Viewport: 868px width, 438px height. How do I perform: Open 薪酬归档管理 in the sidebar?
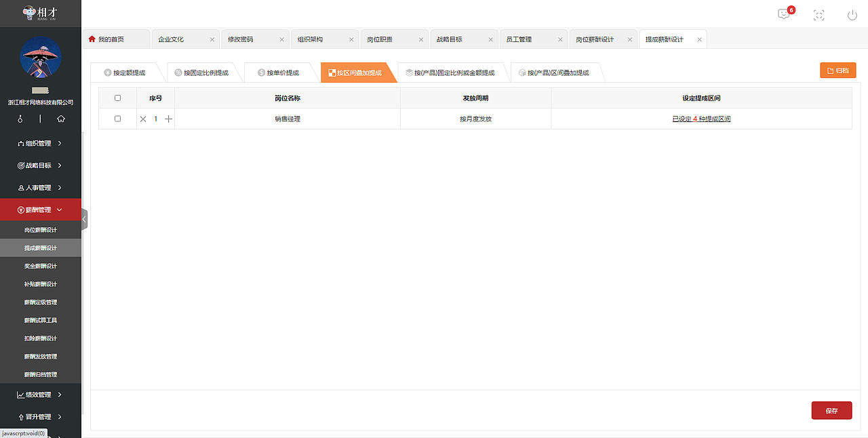pos(41,374)
